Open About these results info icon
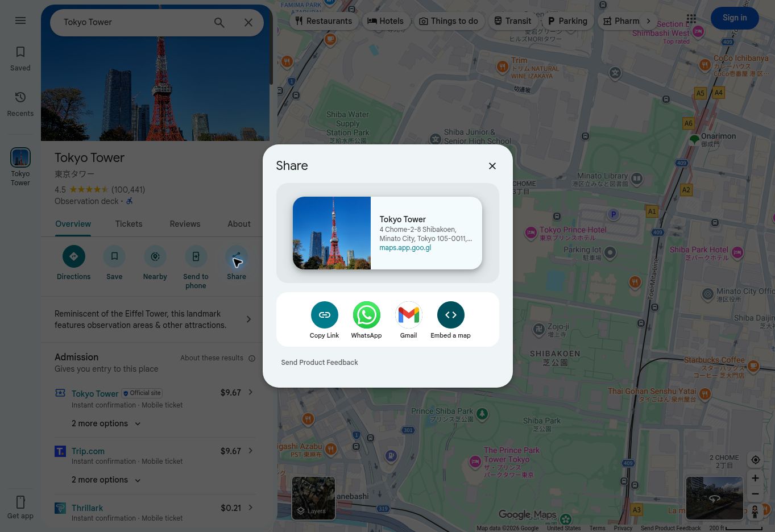 pos(252,358)
